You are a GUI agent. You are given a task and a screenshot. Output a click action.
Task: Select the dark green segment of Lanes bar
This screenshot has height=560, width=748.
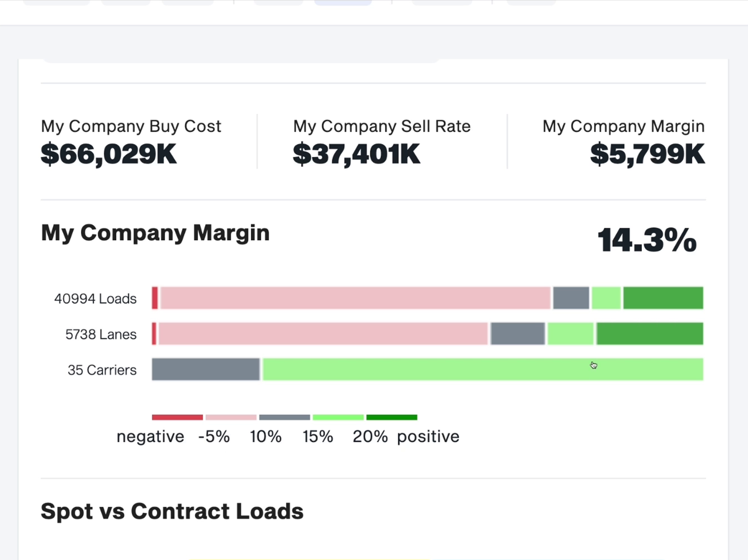pos(650,334)
